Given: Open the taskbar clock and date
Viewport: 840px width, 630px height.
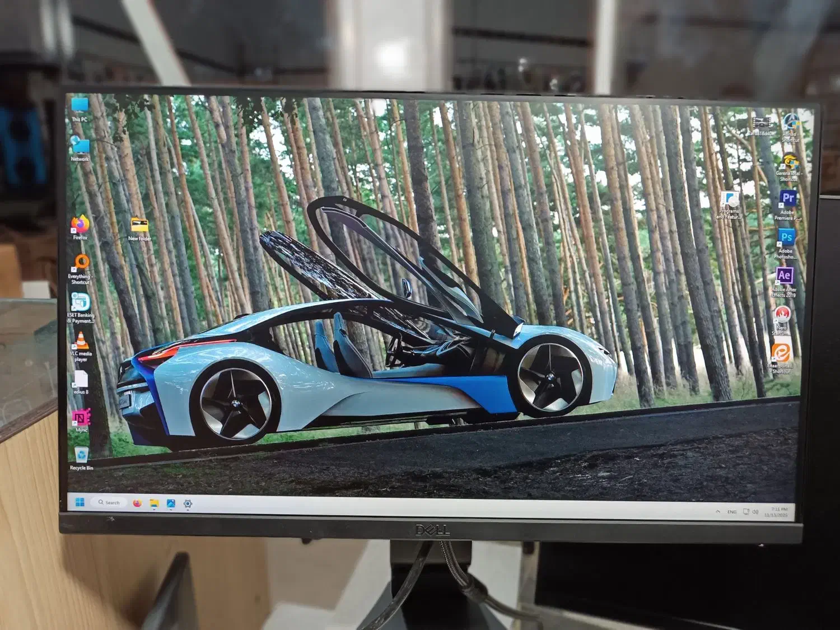Looking at the screenshot, I should coord(777,512).
